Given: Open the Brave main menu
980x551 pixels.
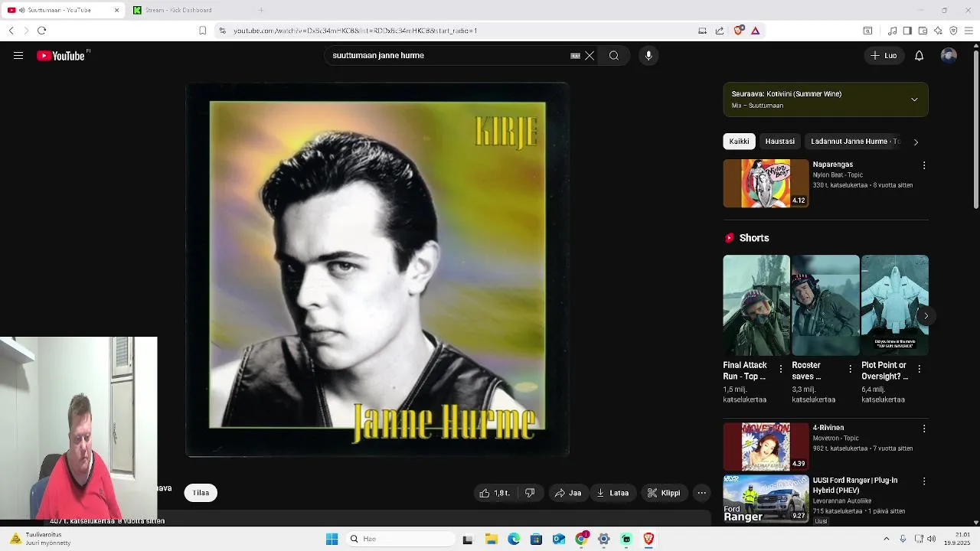Looking at the screenshot, I should click(969, 31).
